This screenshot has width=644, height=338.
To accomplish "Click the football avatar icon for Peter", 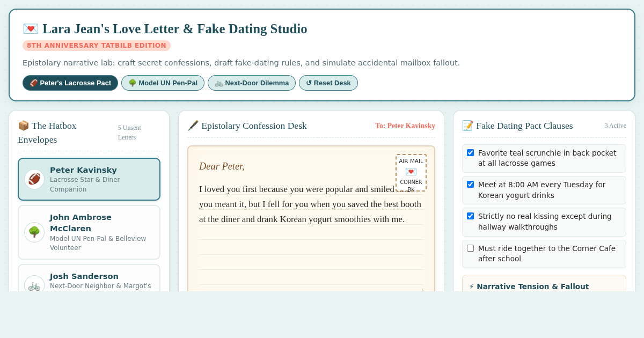I will tap(34, 179).
